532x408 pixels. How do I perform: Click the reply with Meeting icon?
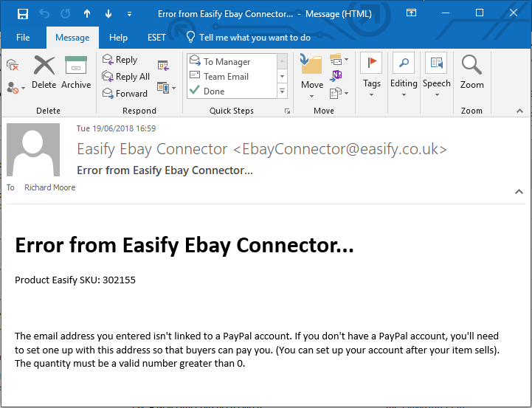pyautogui.click(x=163, y=66)
